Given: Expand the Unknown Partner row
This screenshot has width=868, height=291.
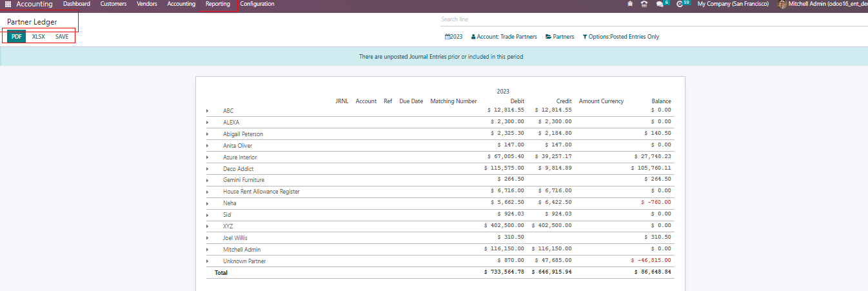Looking at the screenshot, I should pyautogui.click(x=207, y=261).
